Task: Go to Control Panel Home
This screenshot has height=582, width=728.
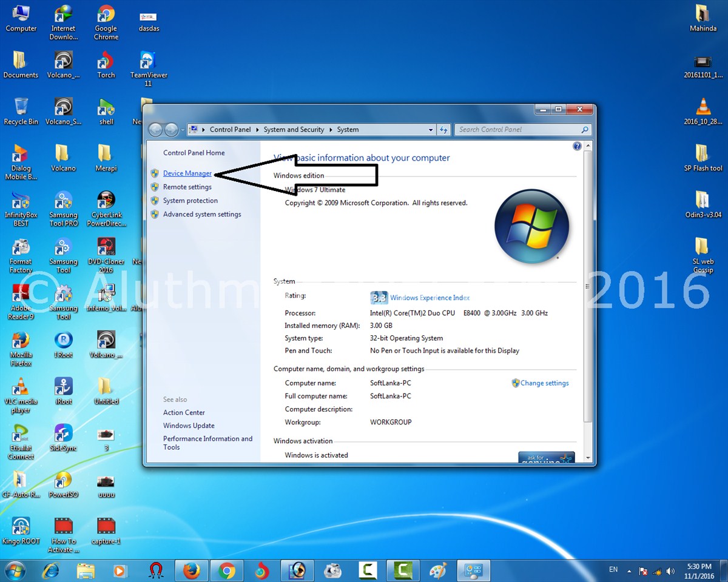Action: coord(194,153)
